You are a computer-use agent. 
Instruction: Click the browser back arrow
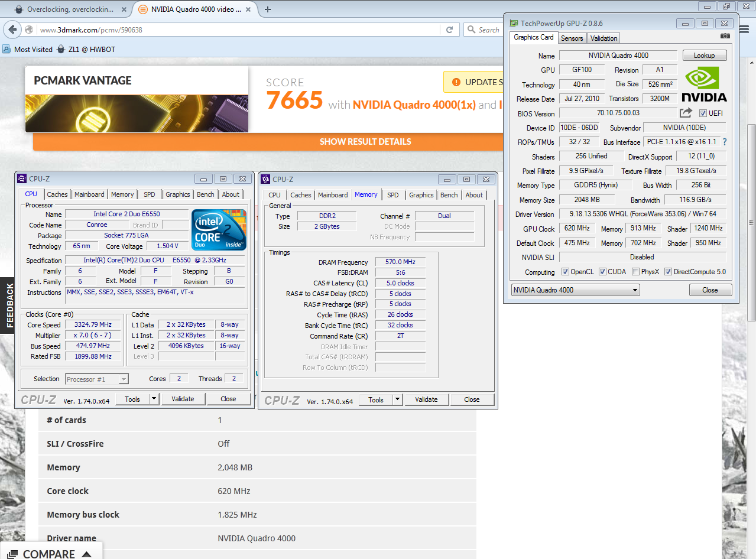[12, 30]
